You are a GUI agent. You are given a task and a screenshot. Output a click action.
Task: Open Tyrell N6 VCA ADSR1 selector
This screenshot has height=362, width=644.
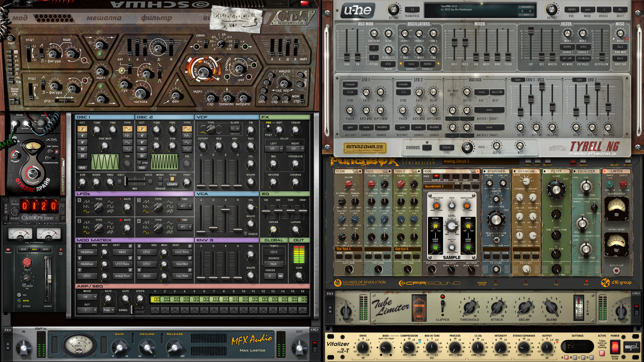coord(572,9)
